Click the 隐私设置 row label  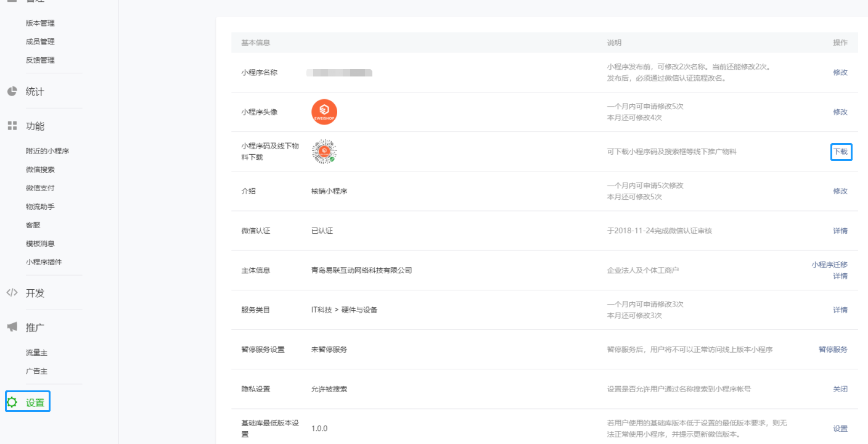pos(255,389)
